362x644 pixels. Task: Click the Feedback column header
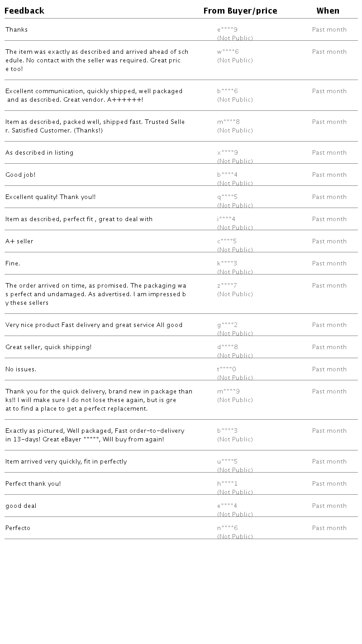pyautogui.click(x=24, y=11)
